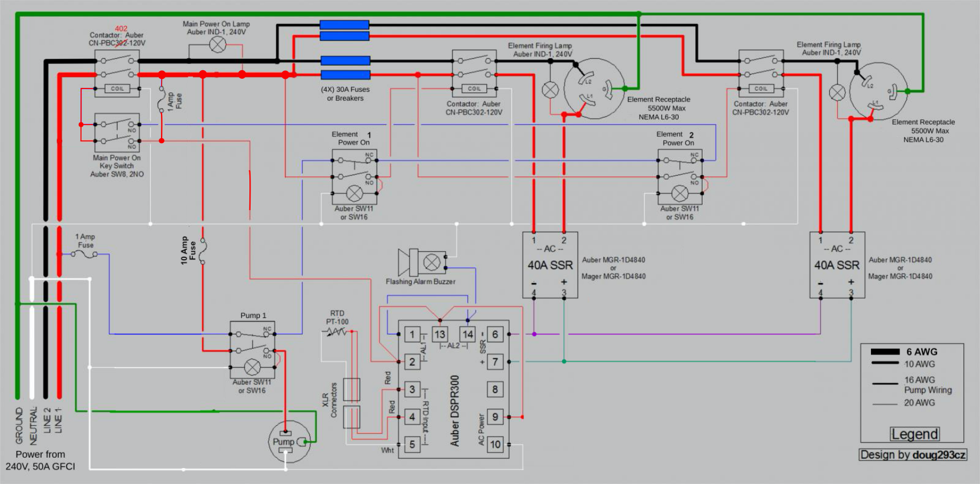Click the COIL box of the Element 2 contactor
The height and width of the screenshot is (484, 980).
761,88
